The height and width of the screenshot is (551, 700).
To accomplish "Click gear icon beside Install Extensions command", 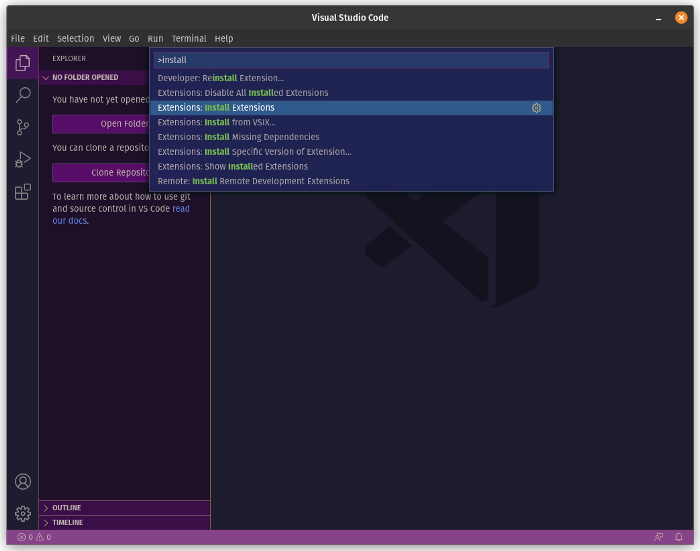I will [536, 108].
